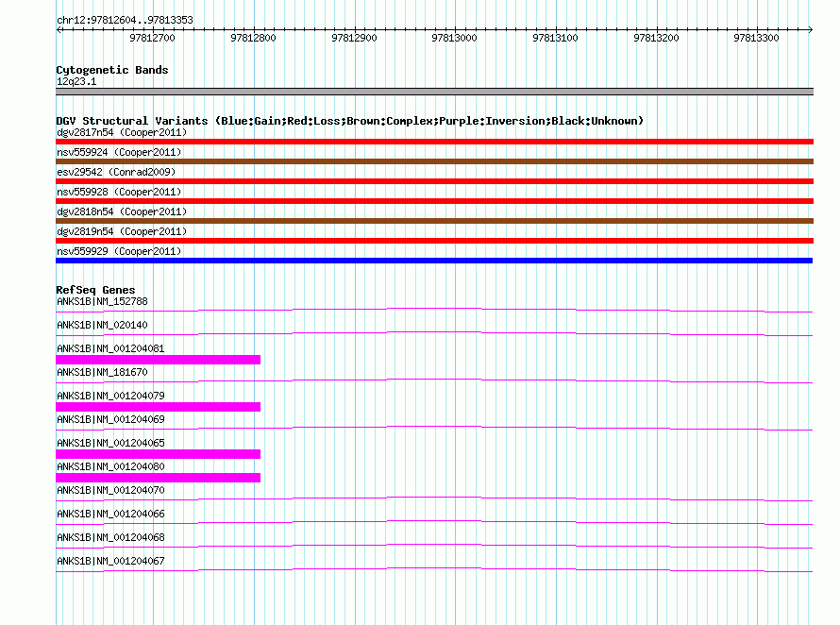Click the red bar of dgv2819n54
840x625 pixels.
[x=434, y=241]
